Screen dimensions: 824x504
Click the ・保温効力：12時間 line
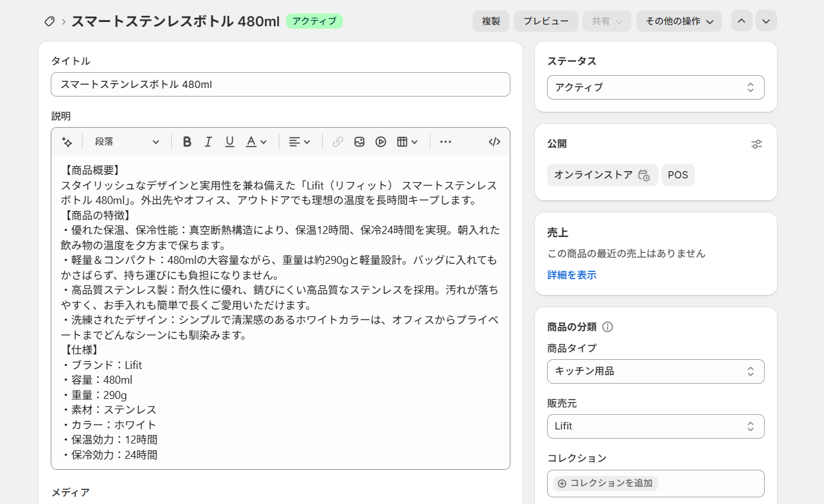tap(109, 440)
